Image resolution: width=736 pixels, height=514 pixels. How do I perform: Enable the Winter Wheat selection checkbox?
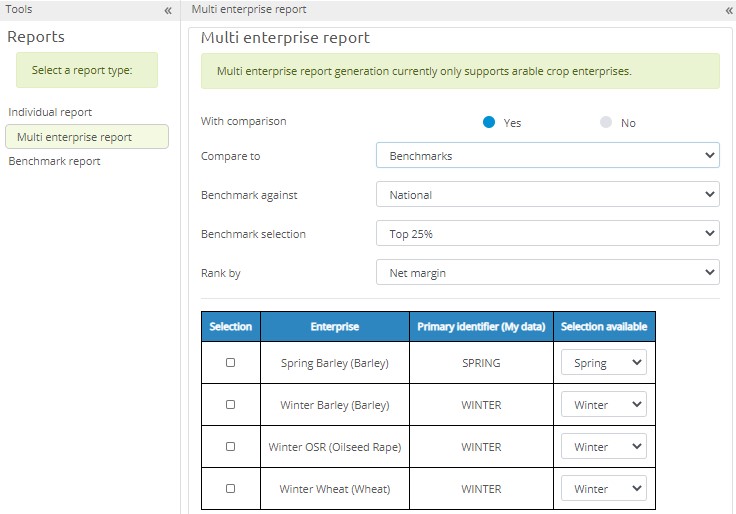(230, 489)
